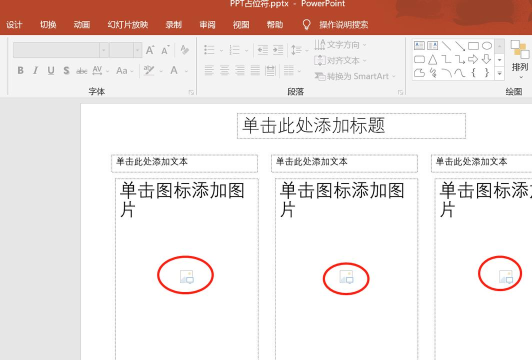This screenshot has height=360, width=532.
Task: Open the 视图 tab
Action: click(241, 25)
